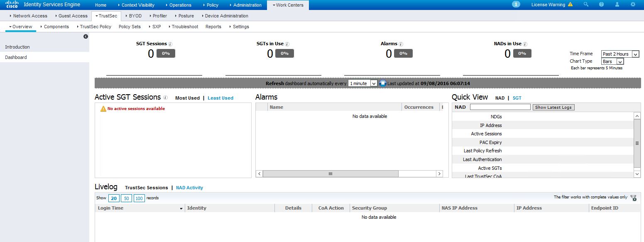Viewport: 644px width, 242px height.
Task: Click the NAD search input field
Action: tap(500, 107)
